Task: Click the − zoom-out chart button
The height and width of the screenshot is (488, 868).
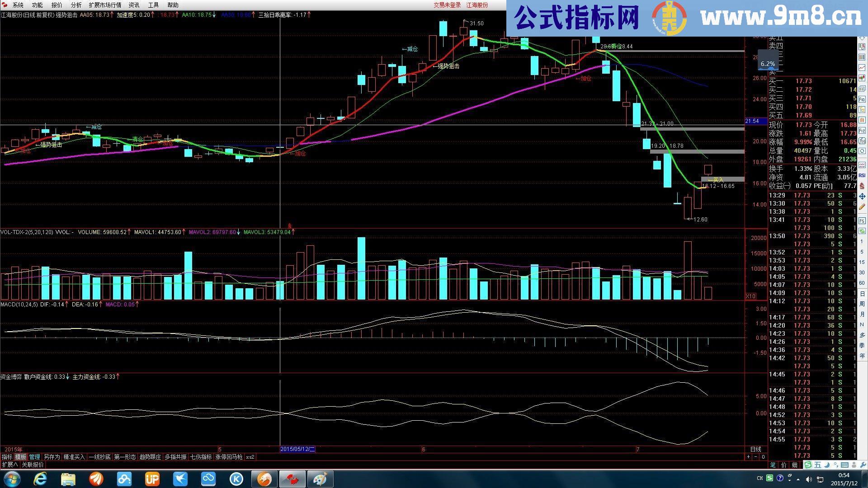Action: (755, 457)
